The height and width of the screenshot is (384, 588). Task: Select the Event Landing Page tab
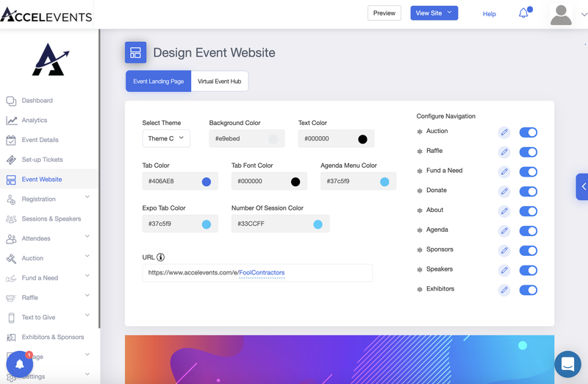[x=158, y=82]
